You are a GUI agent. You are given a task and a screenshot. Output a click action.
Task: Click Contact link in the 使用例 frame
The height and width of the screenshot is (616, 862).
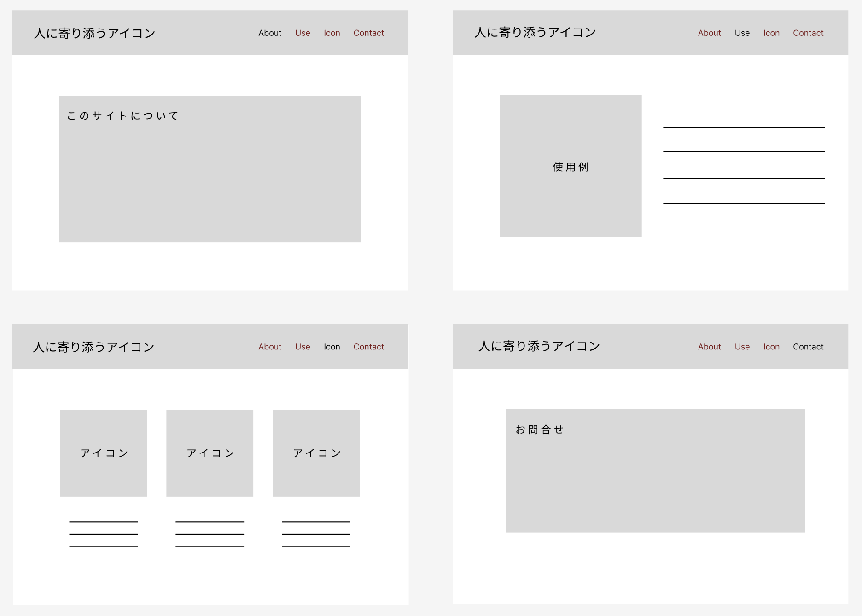(808, 33)
